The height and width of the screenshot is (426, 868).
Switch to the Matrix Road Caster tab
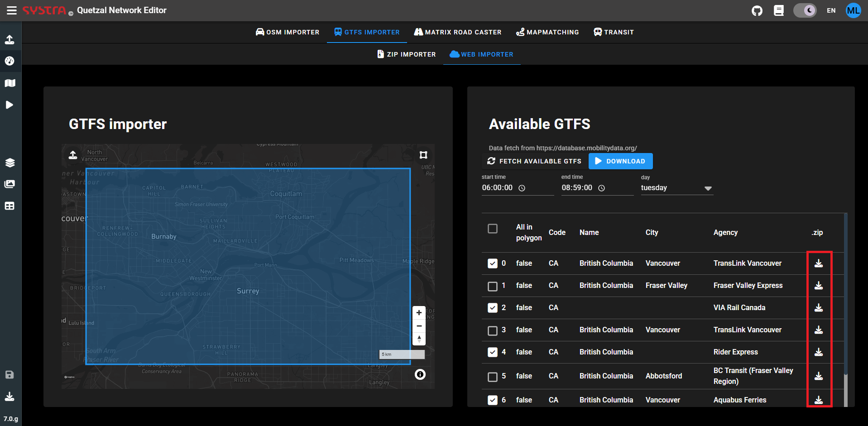click(458, 32)
